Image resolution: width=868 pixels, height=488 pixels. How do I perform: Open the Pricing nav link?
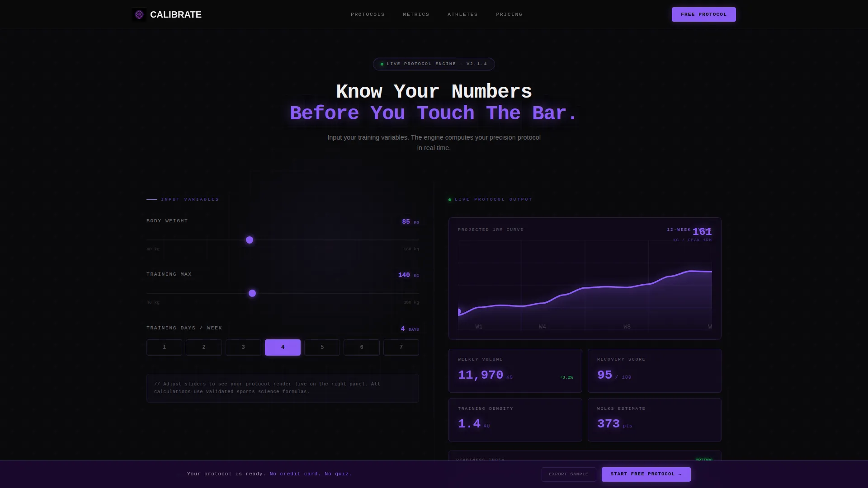pyautogui.click(x=509, y=14)
